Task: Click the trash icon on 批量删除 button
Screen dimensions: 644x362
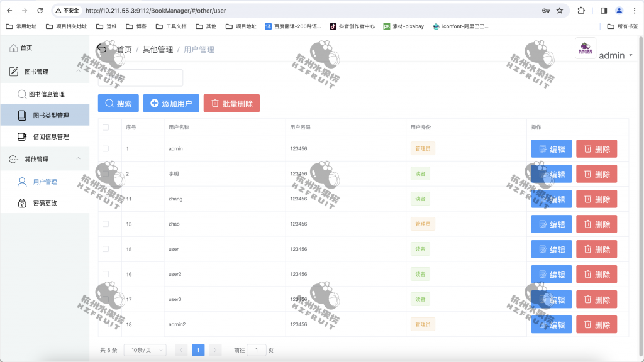Action: [216, 103]
